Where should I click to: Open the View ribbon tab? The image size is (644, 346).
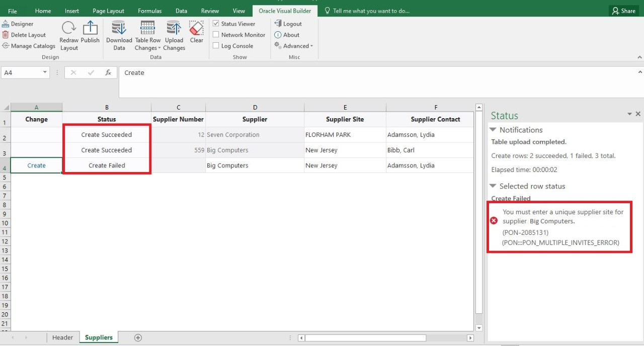[239, 11]
